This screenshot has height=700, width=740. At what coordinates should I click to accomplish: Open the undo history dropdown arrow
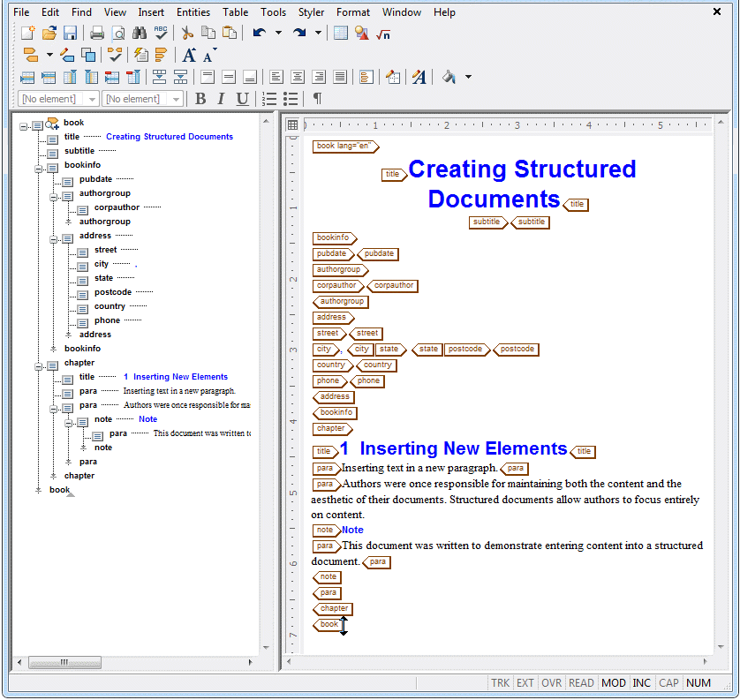pyautogui.click(x=278, y=33)
